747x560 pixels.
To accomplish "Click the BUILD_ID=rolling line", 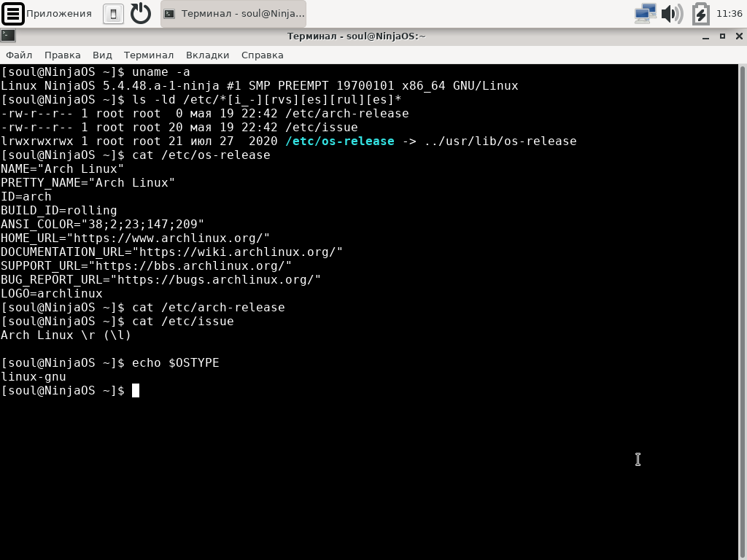I will coord(58,211).
